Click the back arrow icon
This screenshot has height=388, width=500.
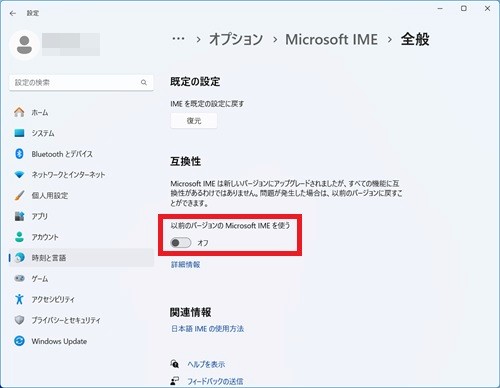point(13,13)
